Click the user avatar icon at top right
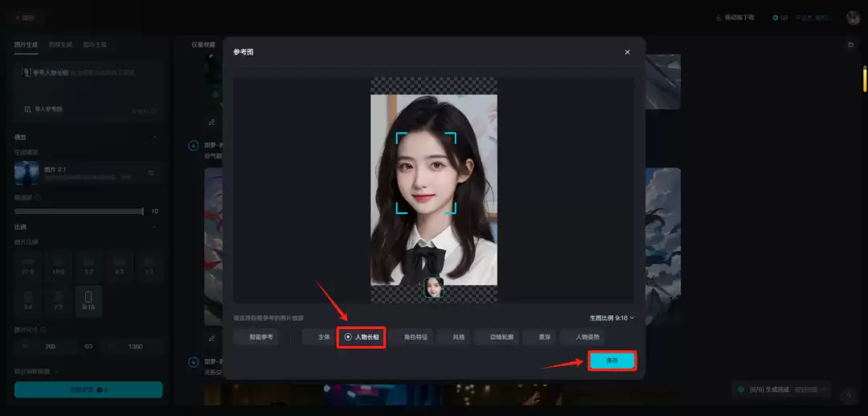 click(x=853, y=18)
